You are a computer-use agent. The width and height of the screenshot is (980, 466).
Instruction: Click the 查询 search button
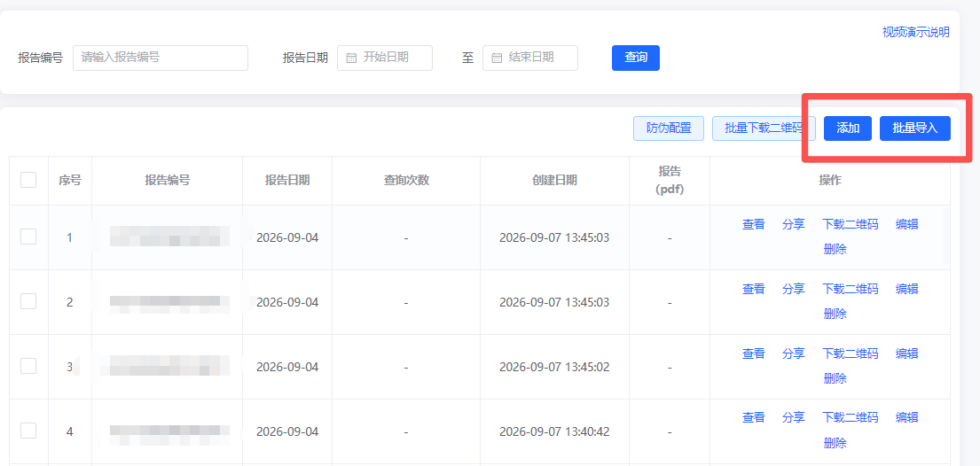[x=636, y=58]
